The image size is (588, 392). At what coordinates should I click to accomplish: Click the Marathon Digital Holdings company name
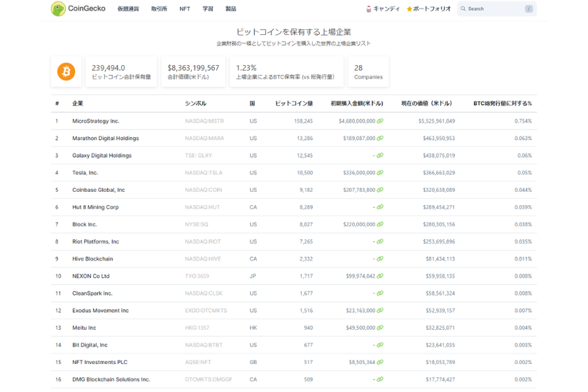click(106, 139)
